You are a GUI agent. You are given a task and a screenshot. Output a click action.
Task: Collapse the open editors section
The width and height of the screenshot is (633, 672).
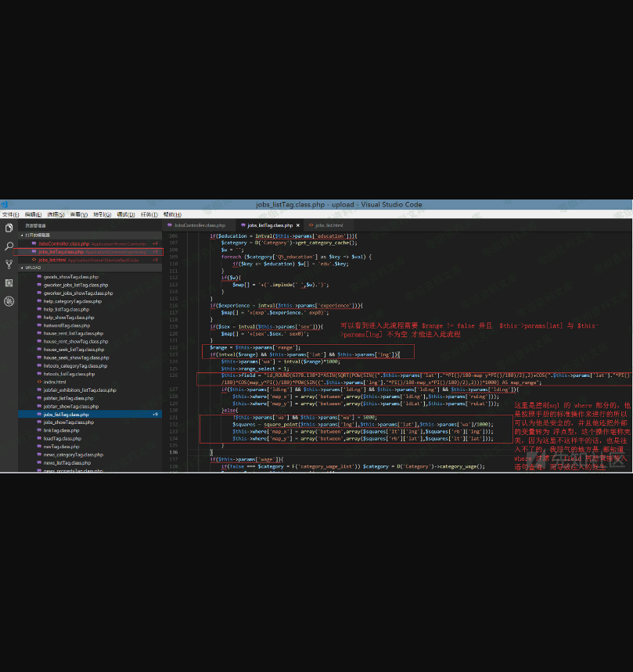pos(23,235)
